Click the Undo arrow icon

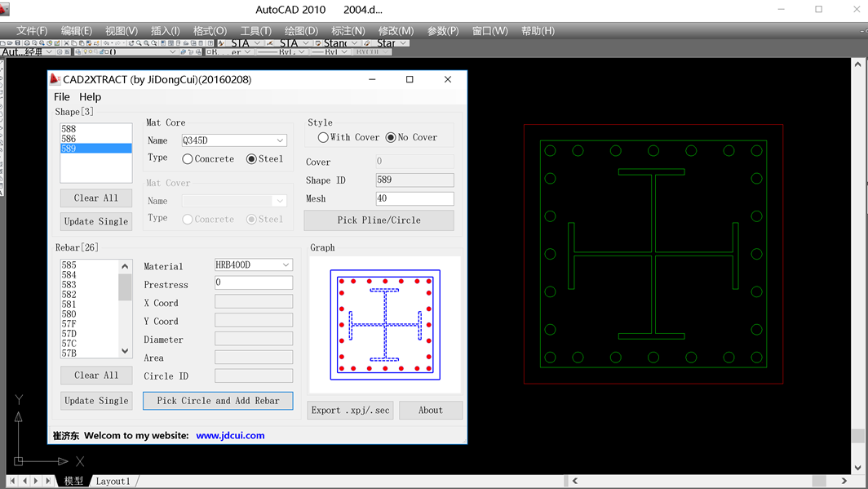pos(106,43)
